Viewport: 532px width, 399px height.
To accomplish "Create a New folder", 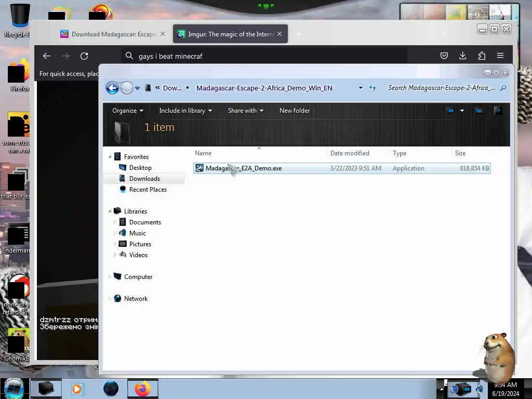I will tap(295, 111).
